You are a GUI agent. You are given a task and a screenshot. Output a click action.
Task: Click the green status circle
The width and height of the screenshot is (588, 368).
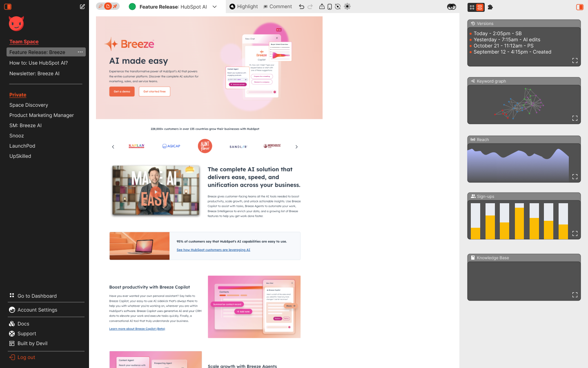[x=132, y=7]
